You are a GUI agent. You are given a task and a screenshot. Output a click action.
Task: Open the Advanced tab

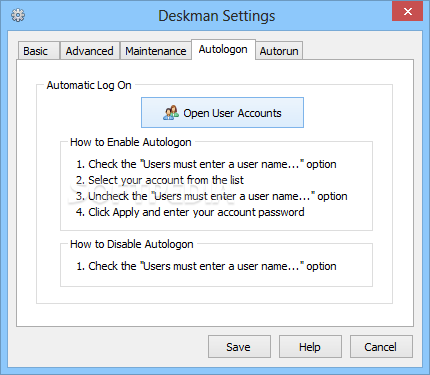coord(90,51)
